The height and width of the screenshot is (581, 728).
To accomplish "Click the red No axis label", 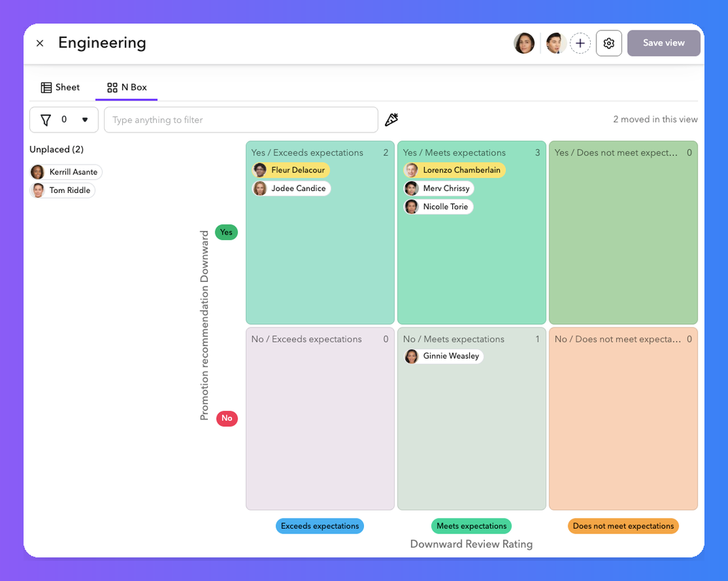I will point(227,419).
